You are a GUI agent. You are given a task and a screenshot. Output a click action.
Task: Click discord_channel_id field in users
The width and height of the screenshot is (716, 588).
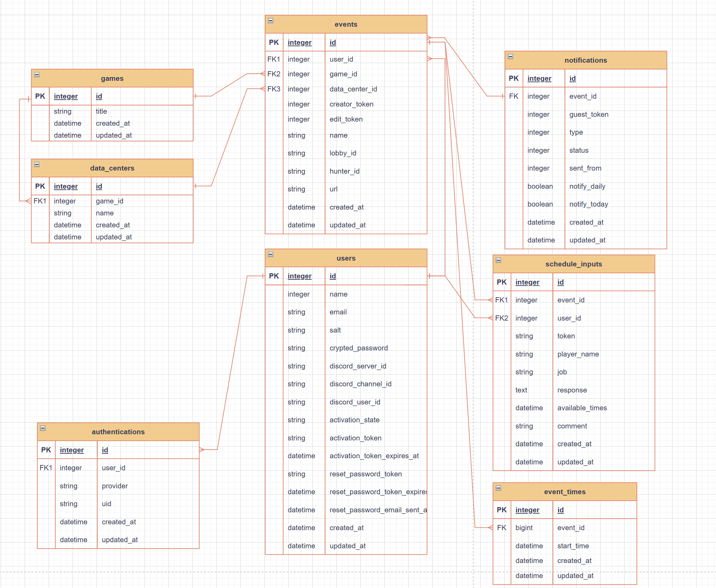coord(360,384)
